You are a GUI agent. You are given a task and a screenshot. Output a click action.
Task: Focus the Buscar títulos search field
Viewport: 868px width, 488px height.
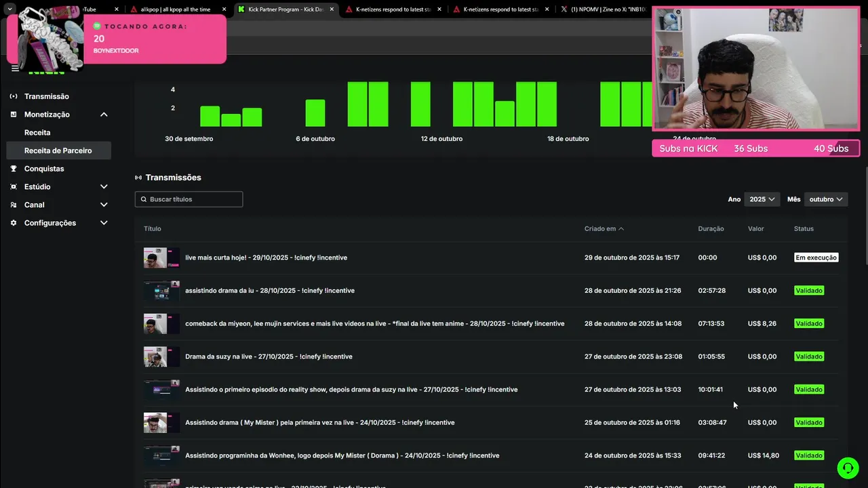pyautogui.click(x=189, y=199)
